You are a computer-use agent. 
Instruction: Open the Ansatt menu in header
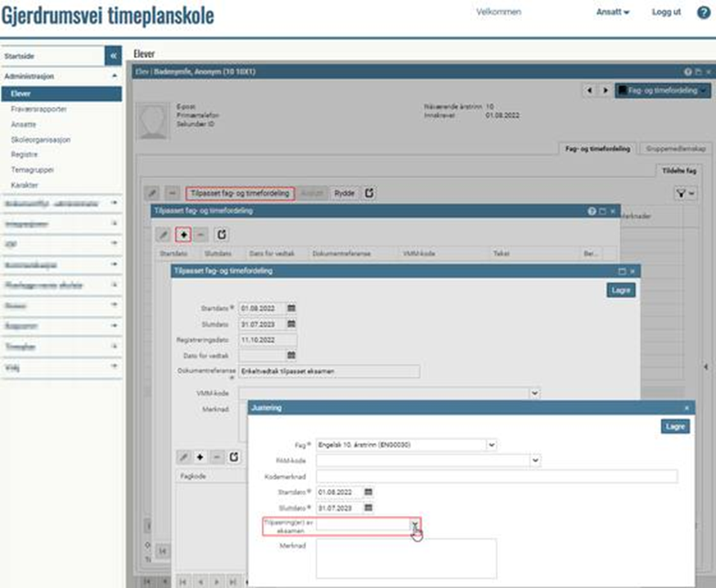point(612,13)
